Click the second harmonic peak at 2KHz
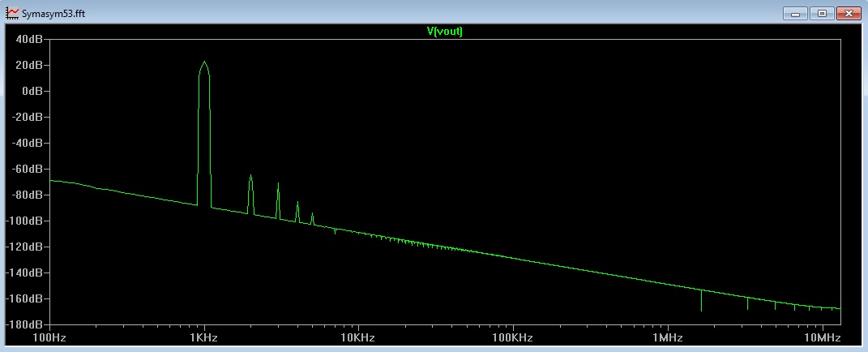The height and width of the screenshot is (352, 868). pos(250,176)
